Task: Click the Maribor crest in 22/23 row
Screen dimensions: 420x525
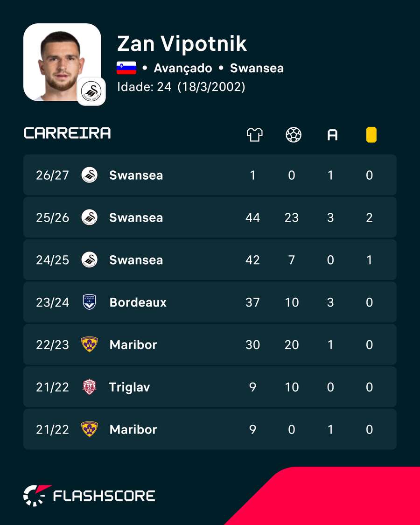Action: 90,344
